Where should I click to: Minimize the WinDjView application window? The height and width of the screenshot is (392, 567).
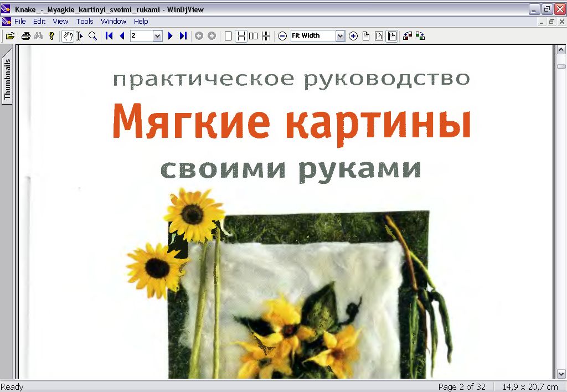click(534, 9)
